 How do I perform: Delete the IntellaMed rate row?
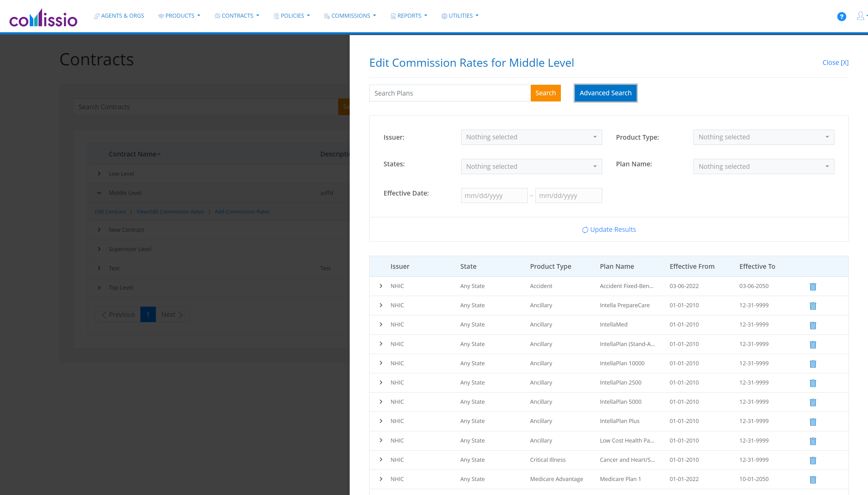(813, 325)
